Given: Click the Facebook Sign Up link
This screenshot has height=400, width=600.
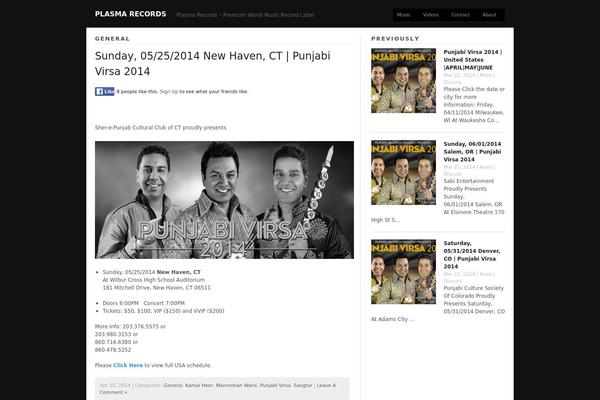Looking at the screenshot, I should click(169, 91).
